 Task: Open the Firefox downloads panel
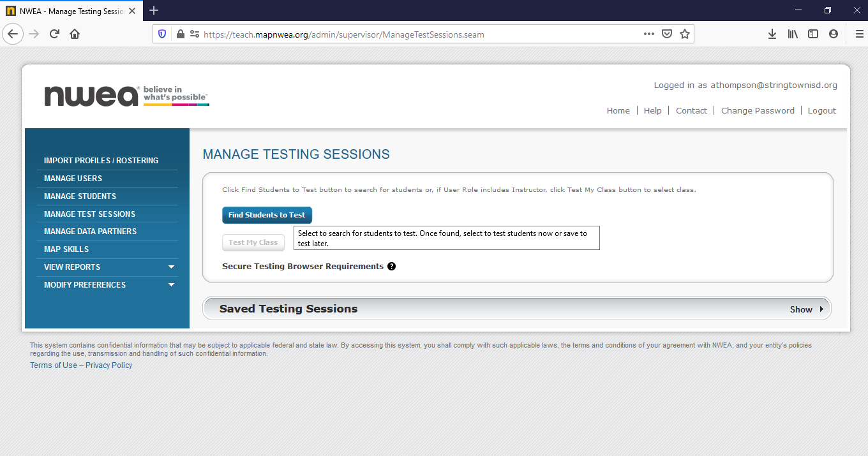[772, 34]
